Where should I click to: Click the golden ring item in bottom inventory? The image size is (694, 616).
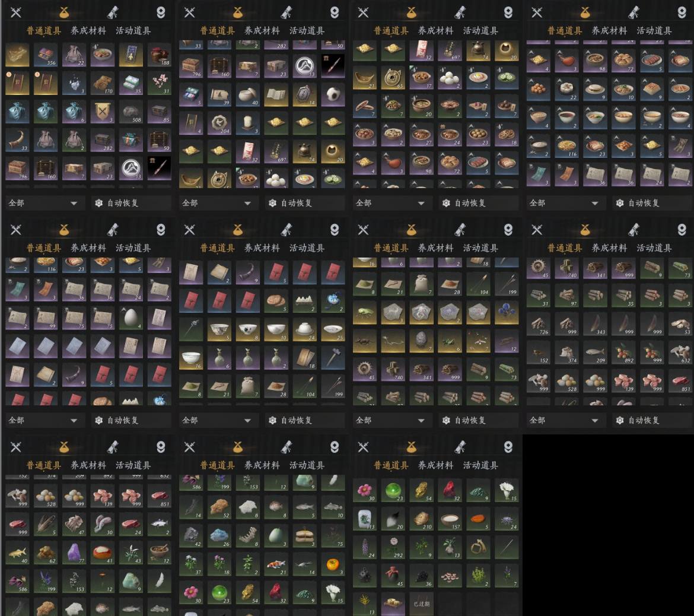(x=478, y=547)
